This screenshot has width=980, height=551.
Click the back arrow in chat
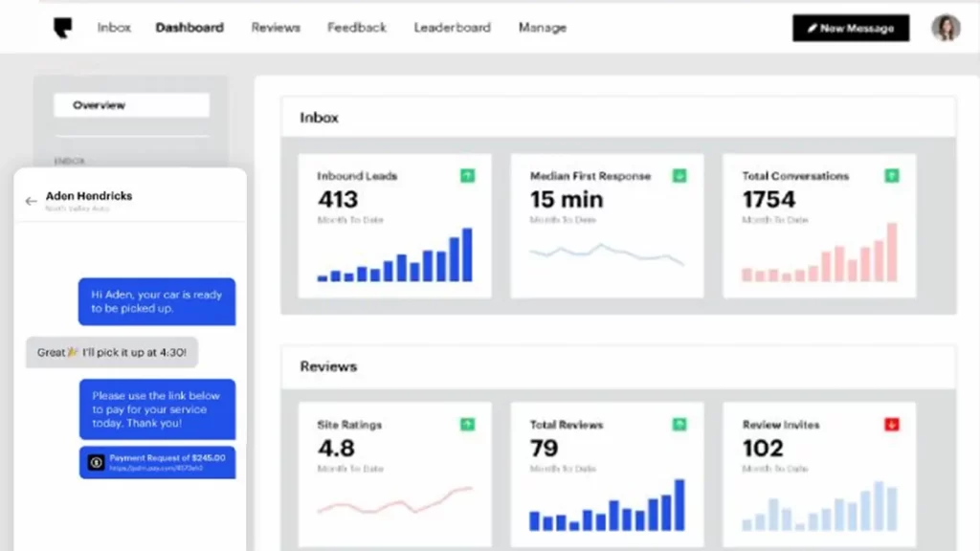tap(31, 201)
